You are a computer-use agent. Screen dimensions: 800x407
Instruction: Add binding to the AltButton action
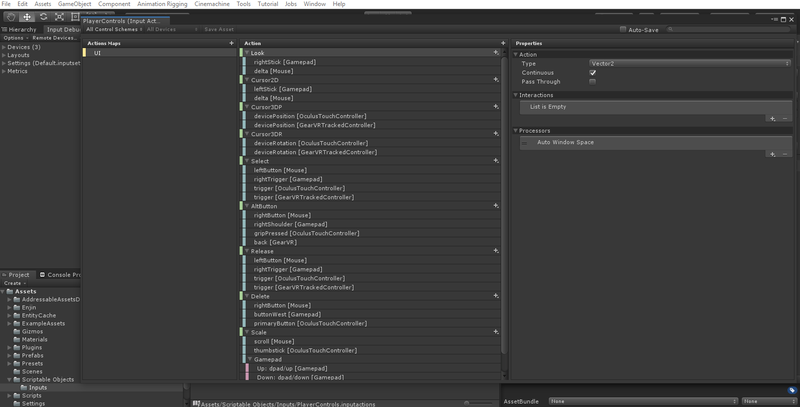click(x=495, y=206)
